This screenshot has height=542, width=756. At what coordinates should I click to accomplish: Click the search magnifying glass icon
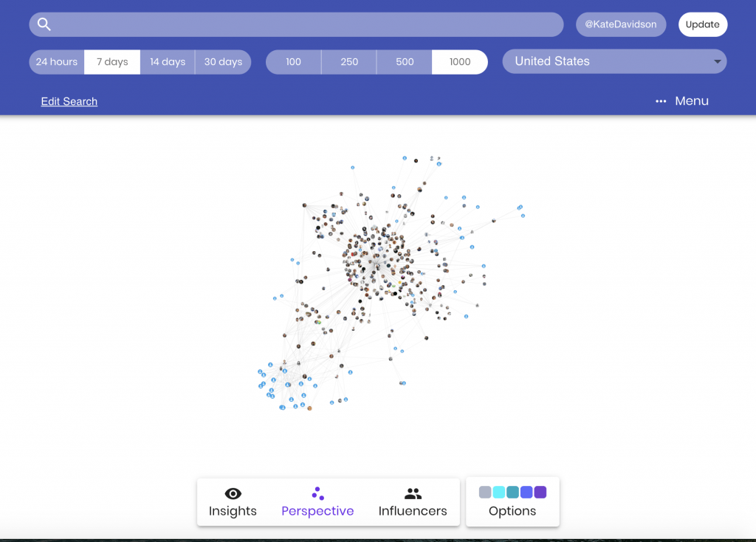pyautogui.click(x=44, y=24)
